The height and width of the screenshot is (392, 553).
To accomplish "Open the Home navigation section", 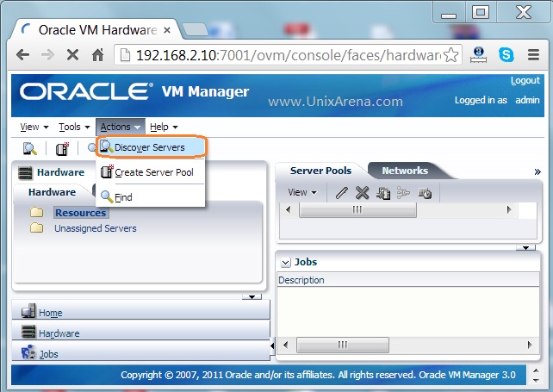I will 140,311.
